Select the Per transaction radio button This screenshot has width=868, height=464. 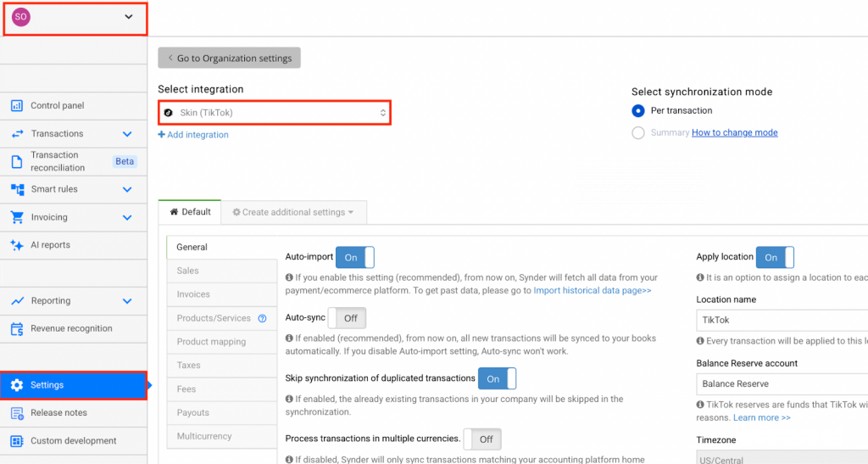[x=638, y=111]
